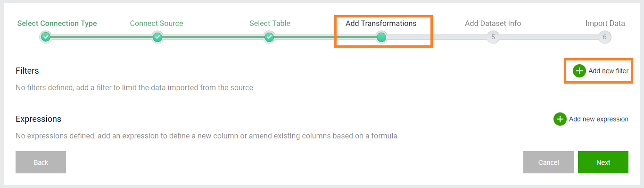The image size is (644, 188).
Task: Open the Select Connection Type step label
Action: pos(57,23)
